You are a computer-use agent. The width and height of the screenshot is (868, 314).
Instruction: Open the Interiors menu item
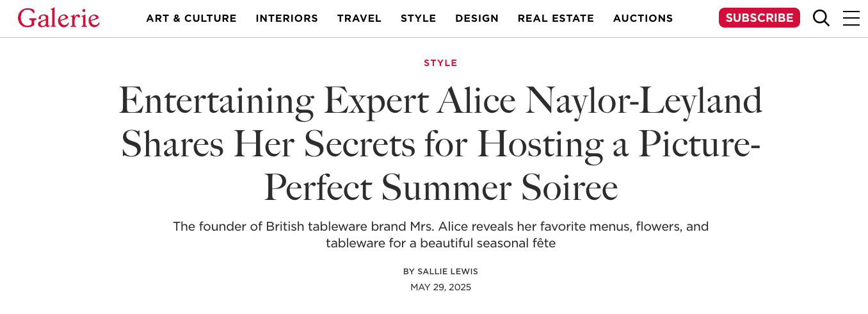[287, 19]
